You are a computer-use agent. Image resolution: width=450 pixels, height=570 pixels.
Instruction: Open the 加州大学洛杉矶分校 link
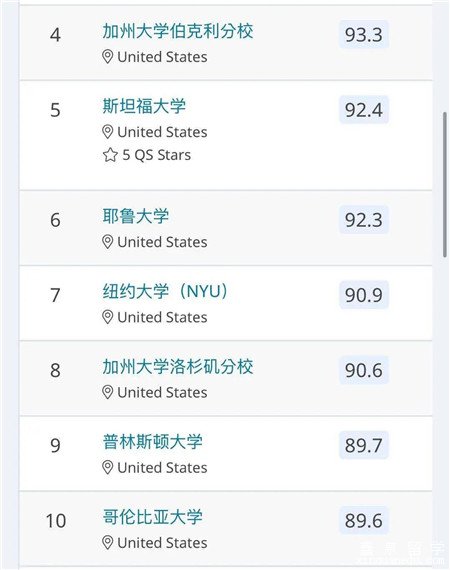tap(177, 367)
